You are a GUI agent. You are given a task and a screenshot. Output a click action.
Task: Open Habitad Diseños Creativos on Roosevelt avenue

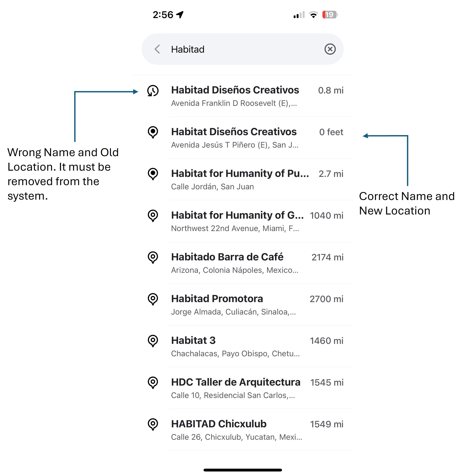point(234,96)
